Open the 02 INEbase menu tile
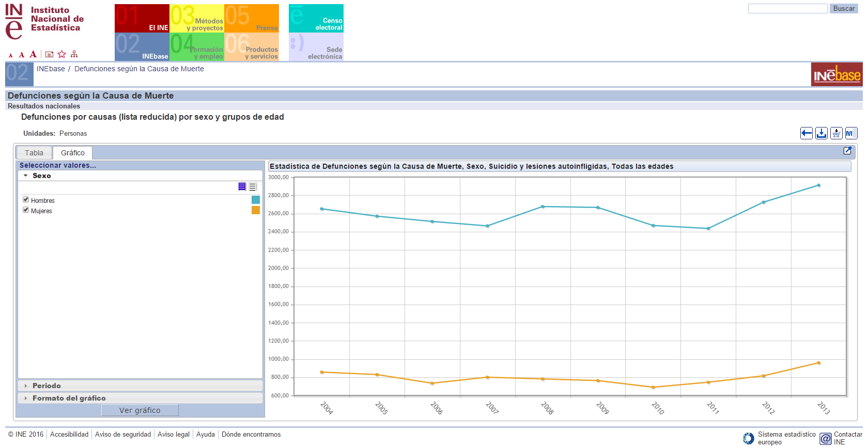The height and width of the screenshot is (447, 868). coord(142,46)
